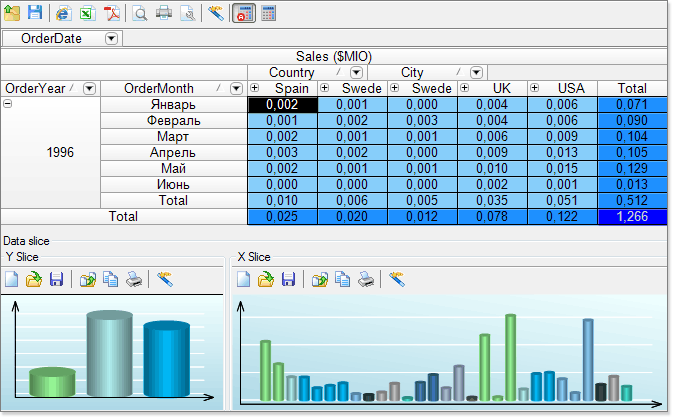680x420 pixels.
Task: Print the grid from the main toolbar
Action: coord(163,13)
